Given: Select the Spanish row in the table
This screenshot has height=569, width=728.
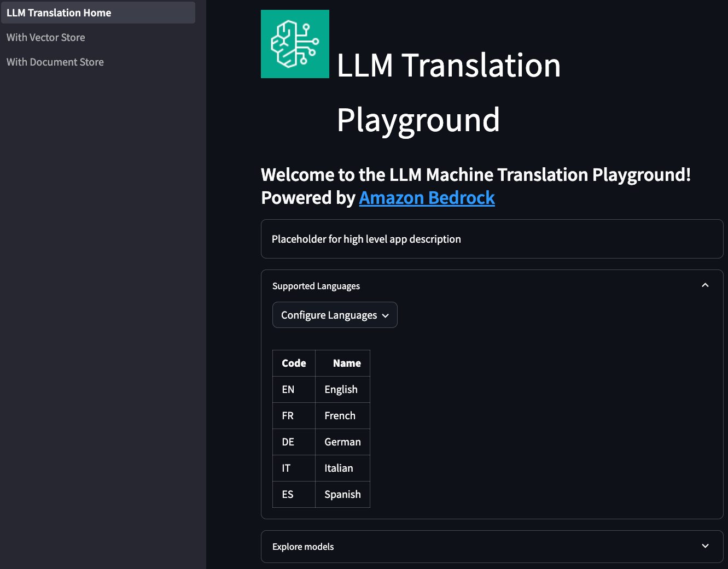Looking at the screenshot, I should pos(342,494).
